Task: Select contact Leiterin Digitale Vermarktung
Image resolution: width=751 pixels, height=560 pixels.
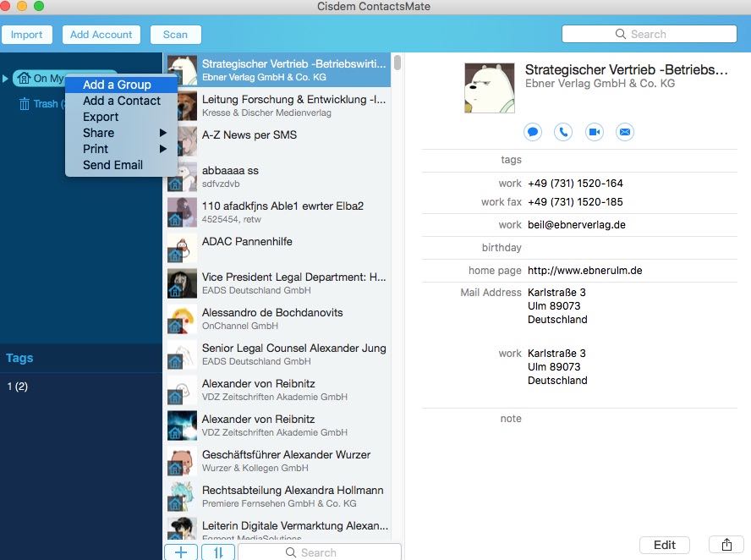Action: point(277,530)
